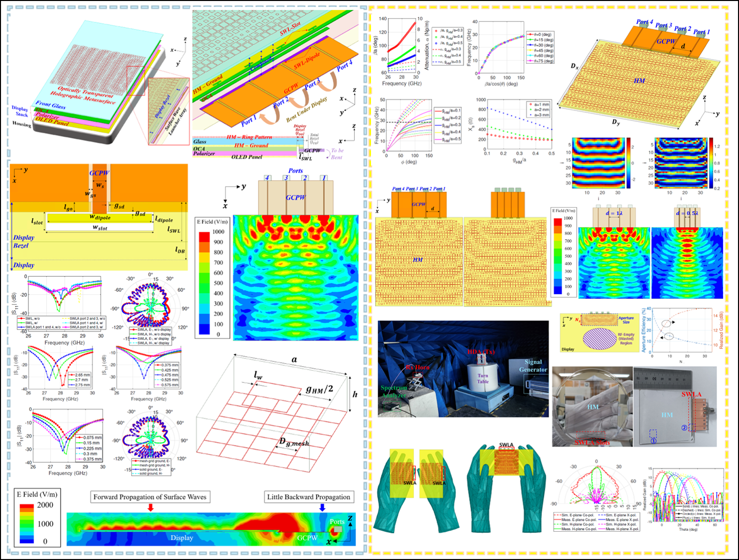
Task: Click the 'Optically Transparent Holographic Metasurface' red label
Action: (x=83, y=96)
